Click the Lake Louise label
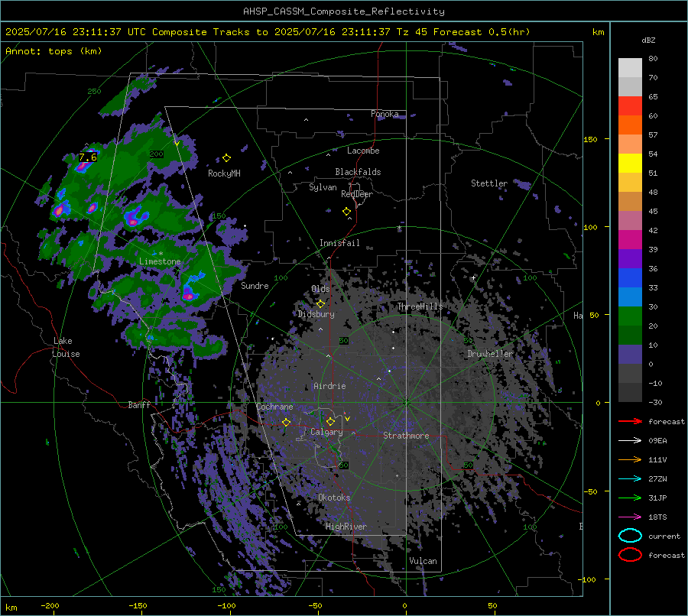 pyautogui.click(x=66, y=348)
